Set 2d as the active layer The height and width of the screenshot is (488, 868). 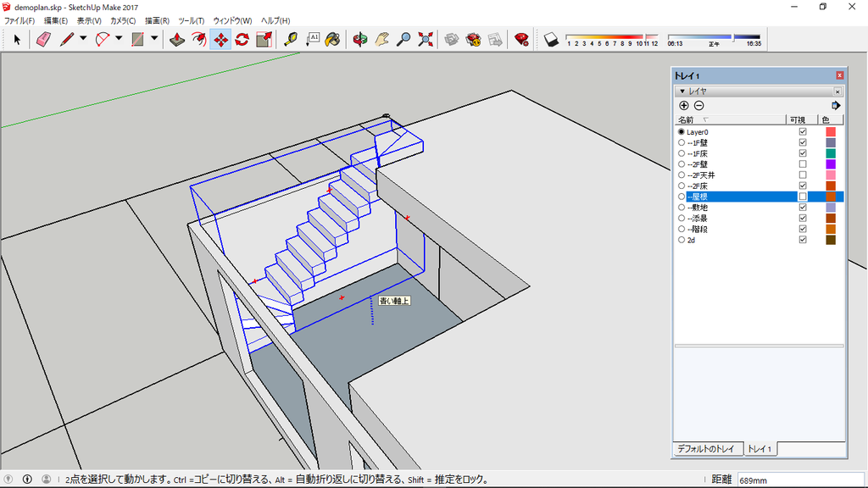[x=682, y=240]
